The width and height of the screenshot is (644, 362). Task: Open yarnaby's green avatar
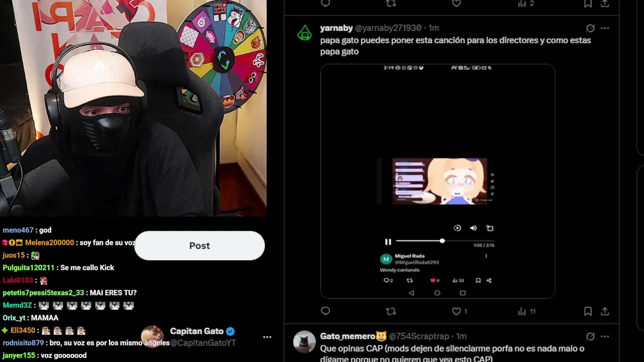(304, 33)
